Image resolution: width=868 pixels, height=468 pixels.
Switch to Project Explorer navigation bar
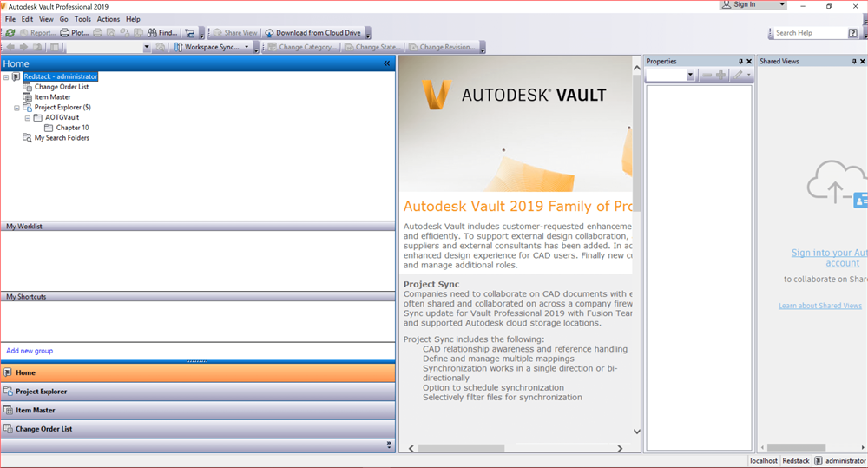(x=198, y=392)
